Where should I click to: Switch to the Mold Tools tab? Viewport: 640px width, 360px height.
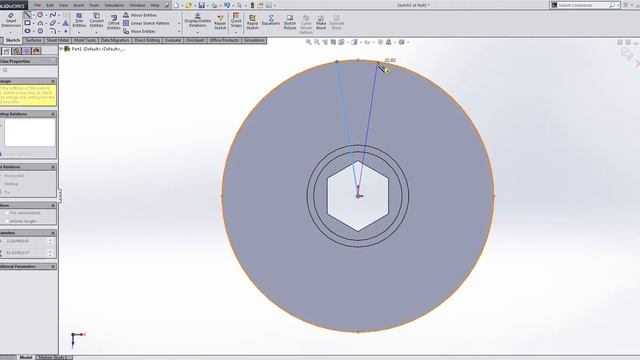point(85,40)
